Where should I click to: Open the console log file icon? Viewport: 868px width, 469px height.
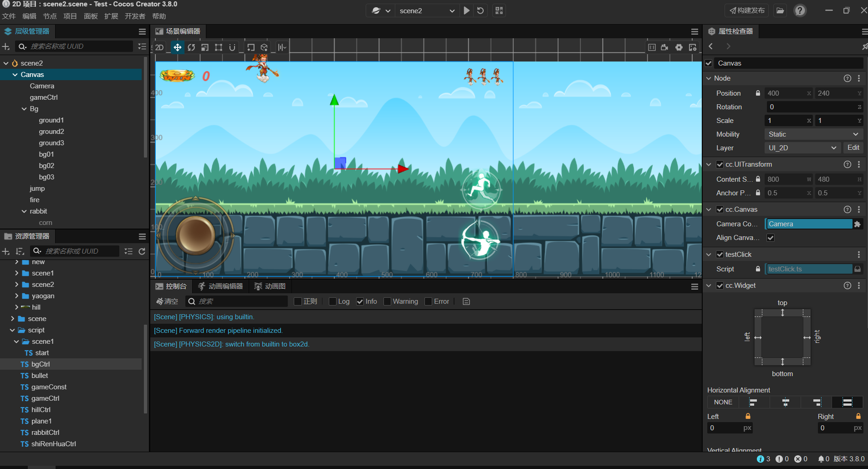coord(466,301)
